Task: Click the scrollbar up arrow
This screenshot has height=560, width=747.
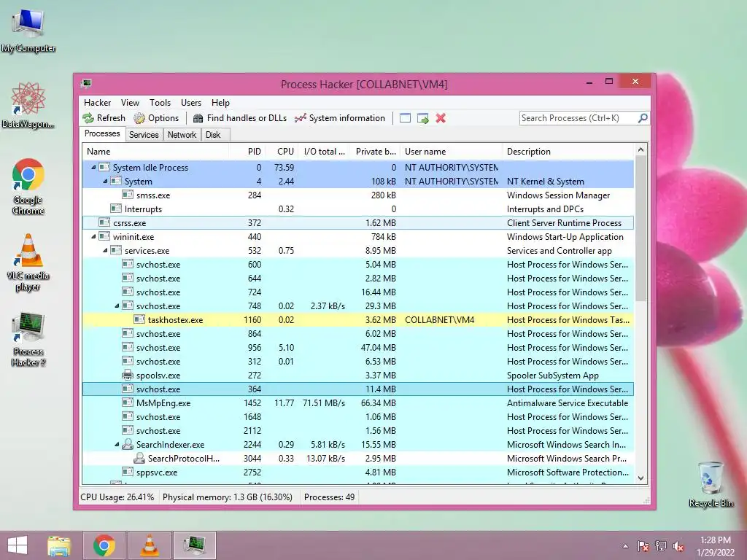Action: (641, 150)
